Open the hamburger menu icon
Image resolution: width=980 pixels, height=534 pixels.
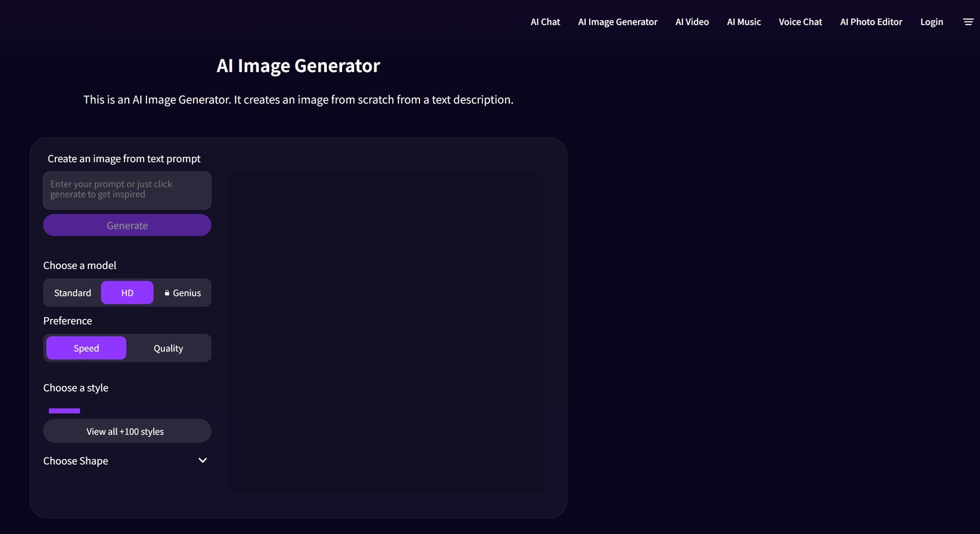click(x=968, y=22)
